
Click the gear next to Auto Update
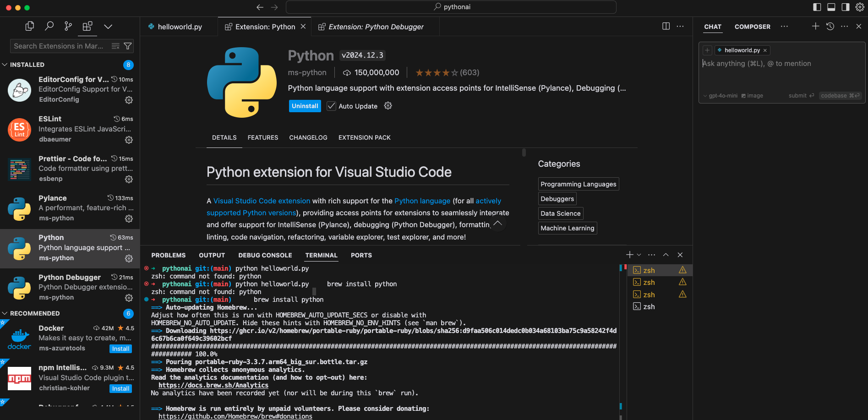(x=388, y=106)
